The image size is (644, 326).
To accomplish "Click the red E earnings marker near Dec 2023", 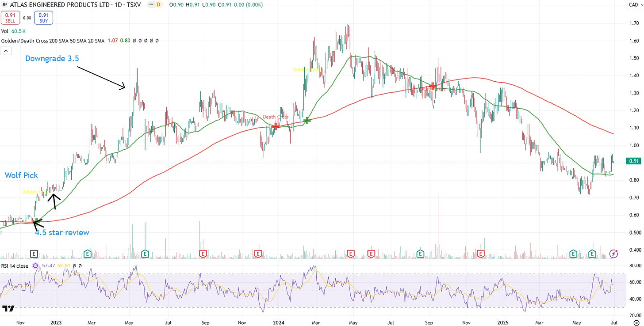I will coord(259,254).
